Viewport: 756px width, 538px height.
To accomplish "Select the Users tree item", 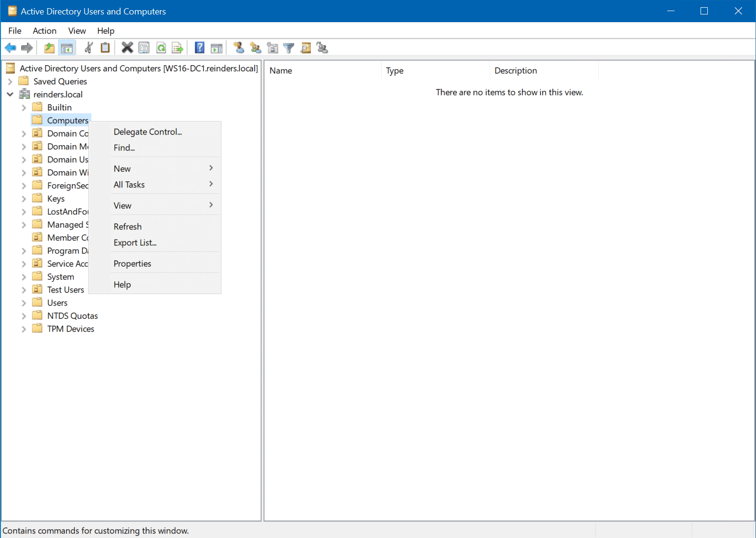I will point(57,303).
